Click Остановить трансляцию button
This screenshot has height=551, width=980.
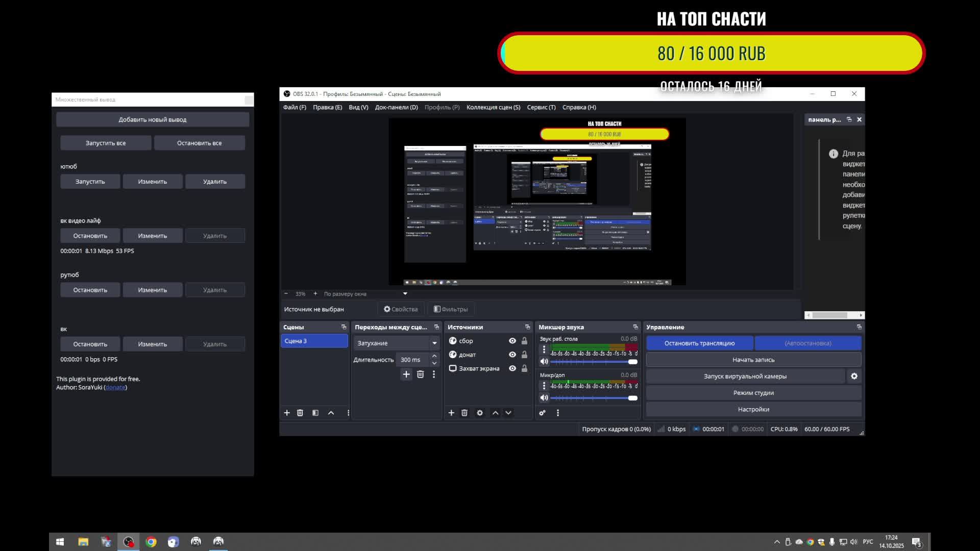click(x=699, y=343)
